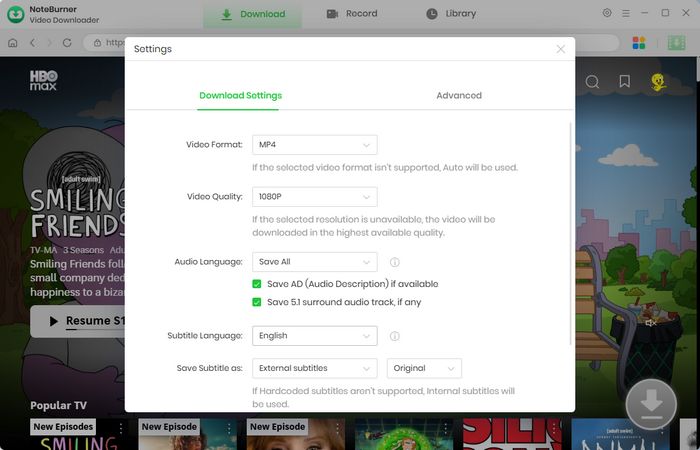The width and height of the screenshot is (700, 450).
Task: Uncheck Save AD (Audio Description) if available
Action: 258,284
